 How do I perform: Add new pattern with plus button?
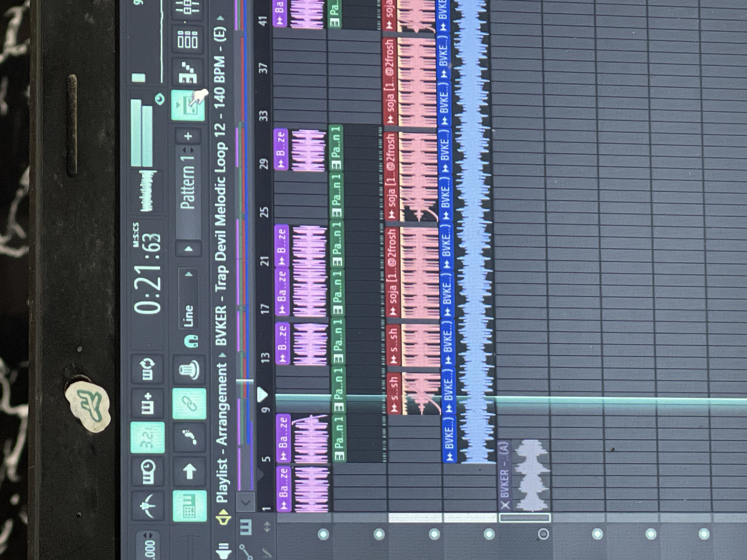(188, 136)
